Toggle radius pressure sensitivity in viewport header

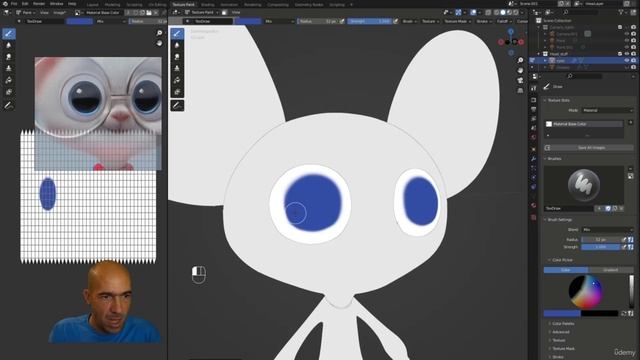point(342,21)
